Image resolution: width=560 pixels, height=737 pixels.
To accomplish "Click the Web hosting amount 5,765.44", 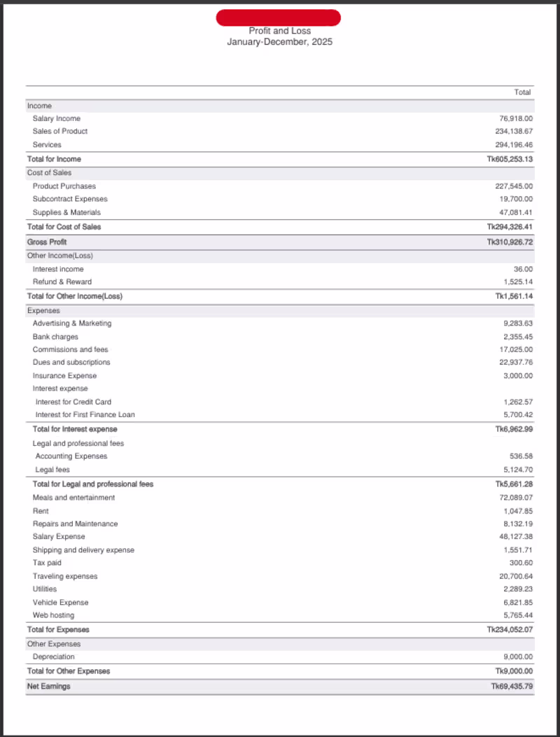I will click(518, 615).
